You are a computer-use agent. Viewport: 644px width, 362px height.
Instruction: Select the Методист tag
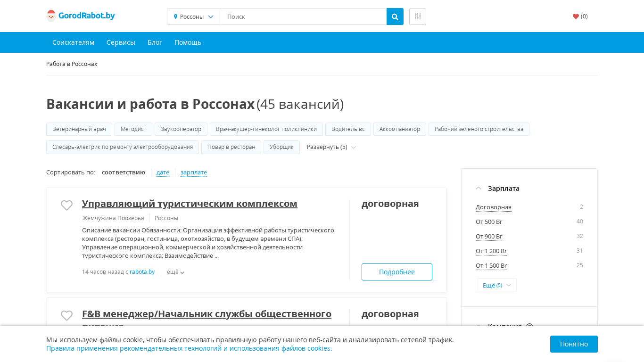[133, 129]
